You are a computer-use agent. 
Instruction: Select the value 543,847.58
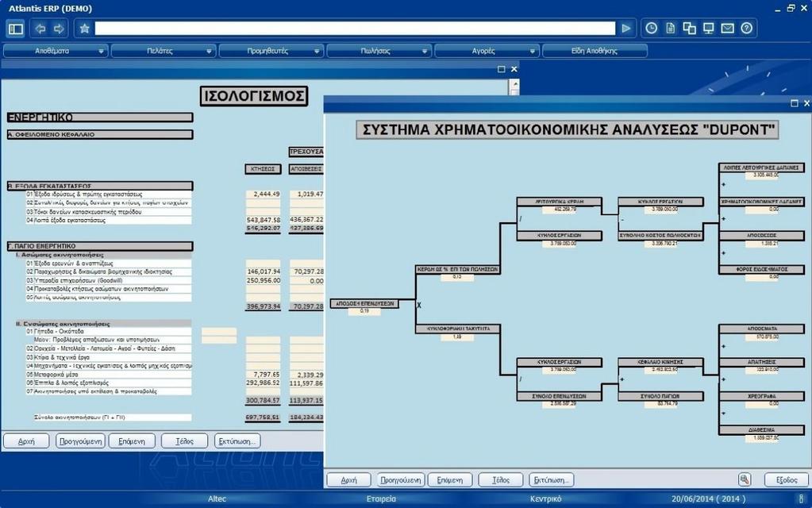pos(263,220)
